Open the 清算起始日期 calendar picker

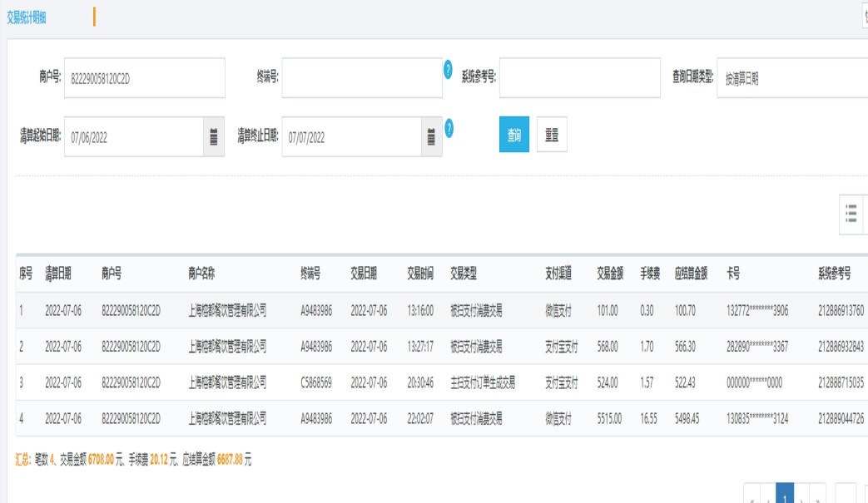tap(214, 137)
